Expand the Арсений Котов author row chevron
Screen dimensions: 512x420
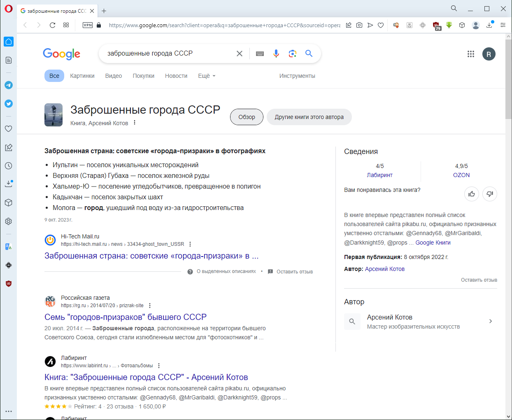(x=490, y=321)
